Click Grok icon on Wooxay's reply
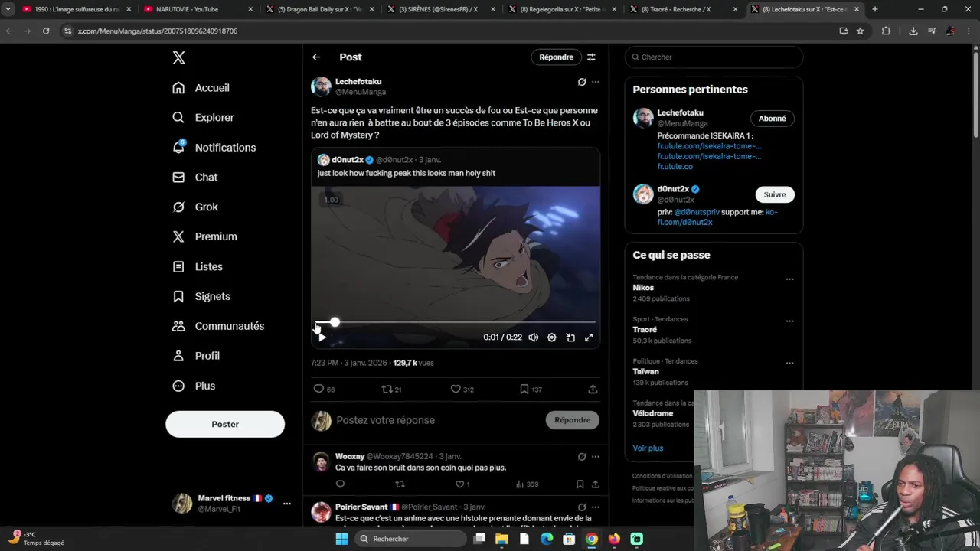Image resolution: width=980 pixels, height=551 pixels. point(582,457)
